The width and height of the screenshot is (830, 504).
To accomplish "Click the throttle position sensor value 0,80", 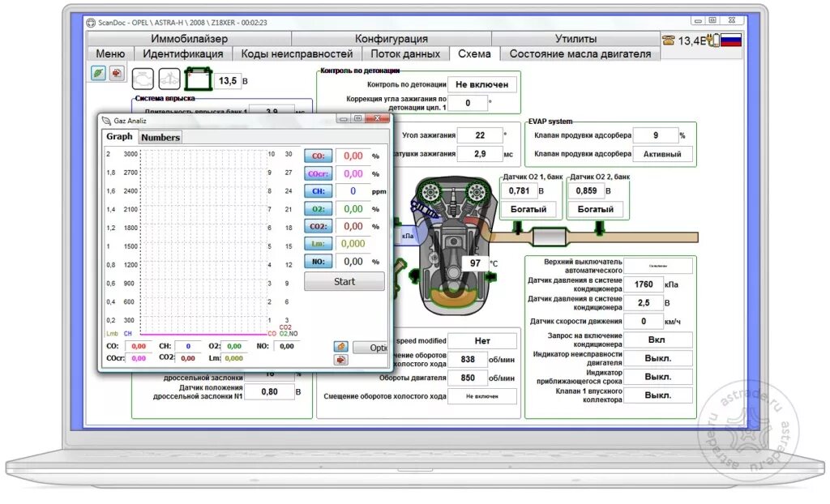I will click(269, 391).
